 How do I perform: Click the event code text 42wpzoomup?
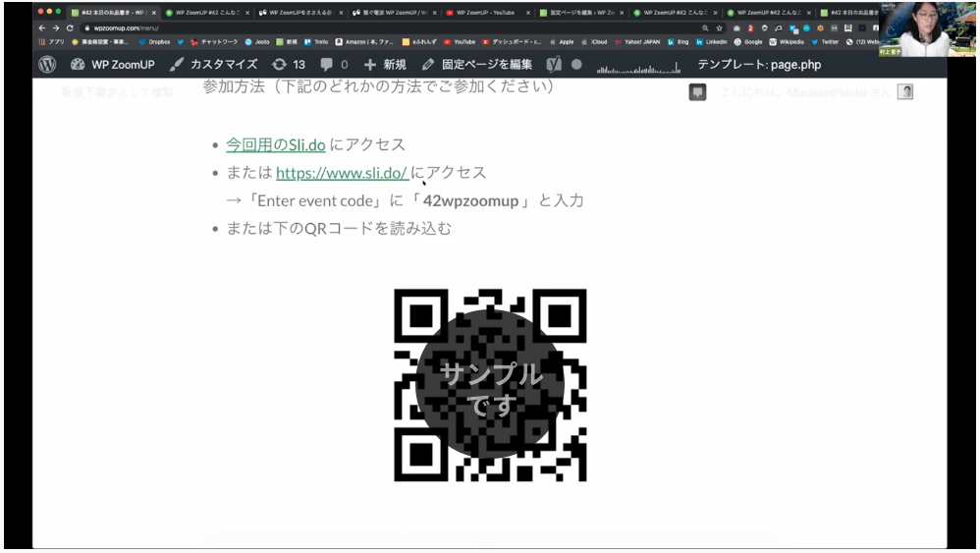pos(470,200)
